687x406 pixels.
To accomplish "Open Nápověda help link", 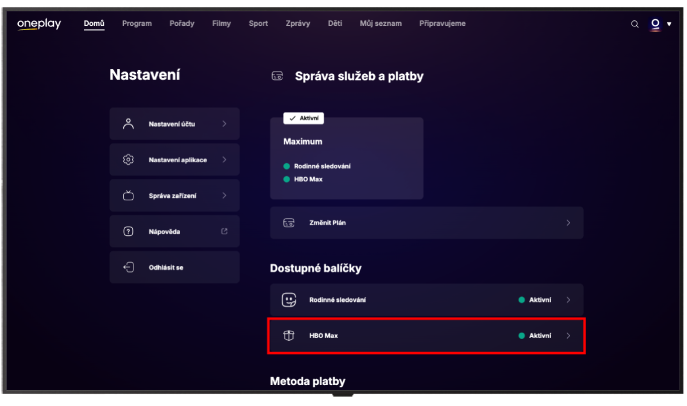I will click(174, 232).
